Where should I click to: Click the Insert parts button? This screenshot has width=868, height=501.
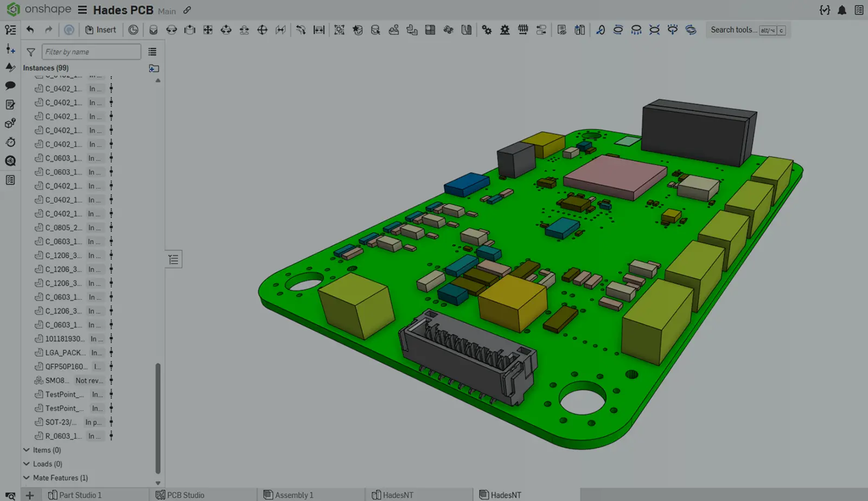click(x=100, y=30)
